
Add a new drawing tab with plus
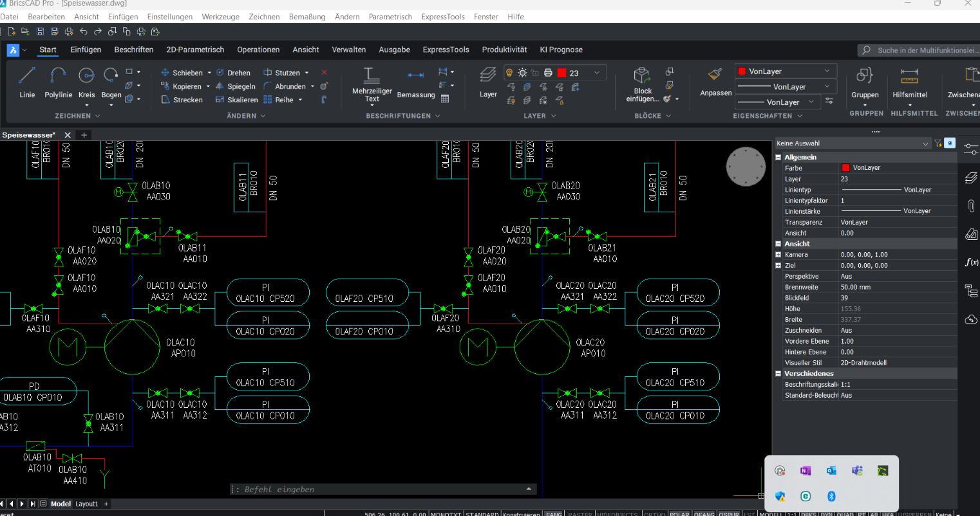(x=84, y=135)
